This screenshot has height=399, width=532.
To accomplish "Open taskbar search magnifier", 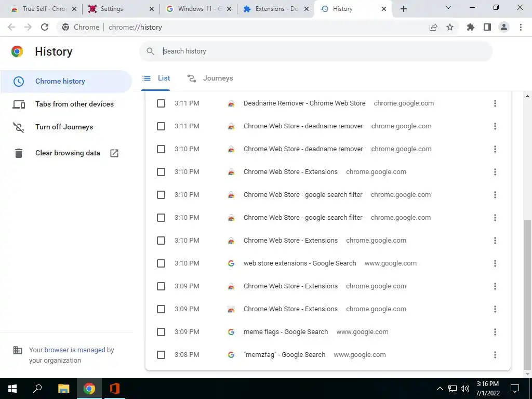I will pos(37,388).
